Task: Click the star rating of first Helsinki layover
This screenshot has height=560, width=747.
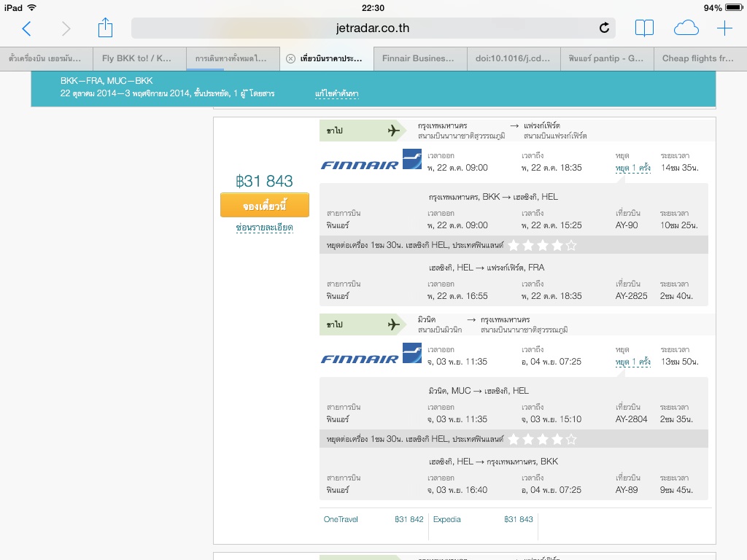Action: point(542,245)
